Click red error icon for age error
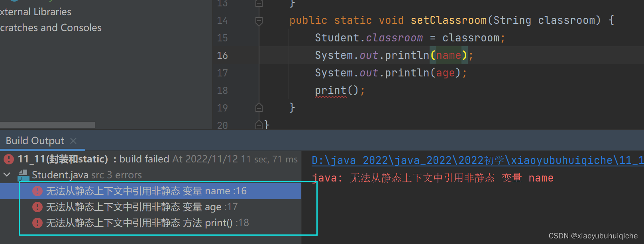The image size is (644, 244). [37, 207]
